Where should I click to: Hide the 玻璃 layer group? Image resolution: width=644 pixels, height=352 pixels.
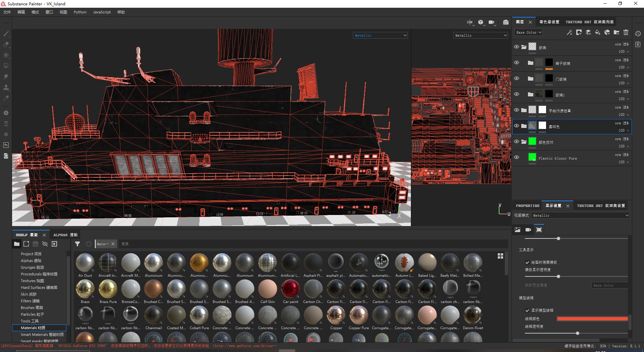pos(517,47)
